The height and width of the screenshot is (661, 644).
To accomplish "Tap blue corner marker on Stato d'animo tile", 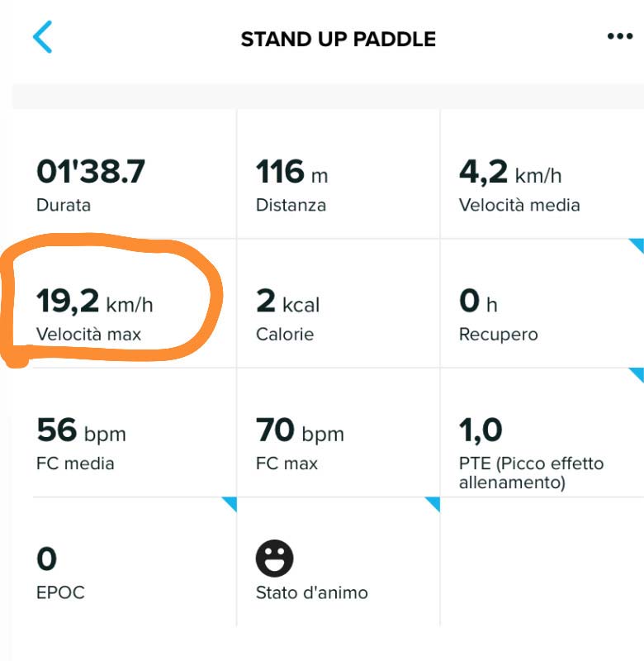I will [433, 504].
